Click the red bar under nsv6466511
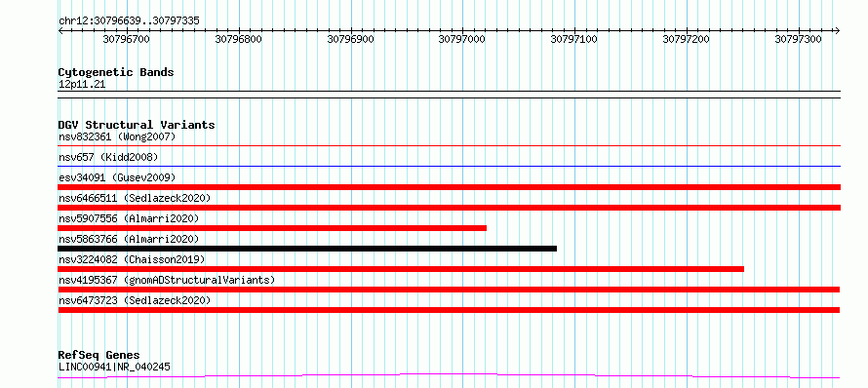Screen dimensions: 868x388 point(449,208)
